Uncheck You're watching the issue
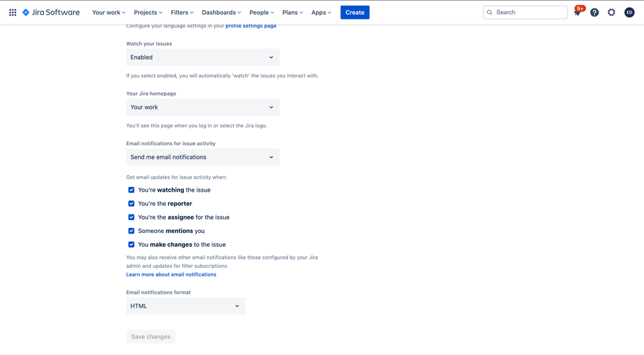 pyautogui.click(x=131, y=190)
